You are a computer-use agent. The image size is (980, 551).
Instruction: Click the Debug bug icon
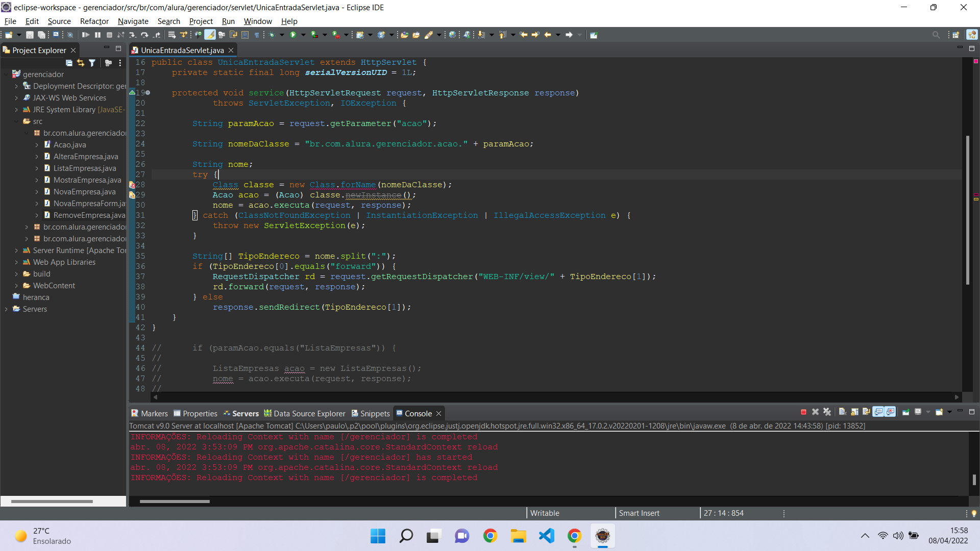(271, 35)
